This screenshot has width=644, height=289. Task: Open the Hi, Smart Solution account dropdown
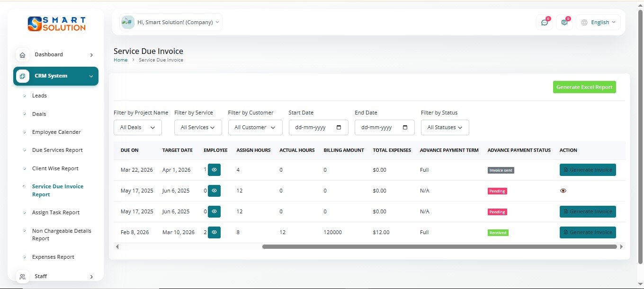point(171,22)
